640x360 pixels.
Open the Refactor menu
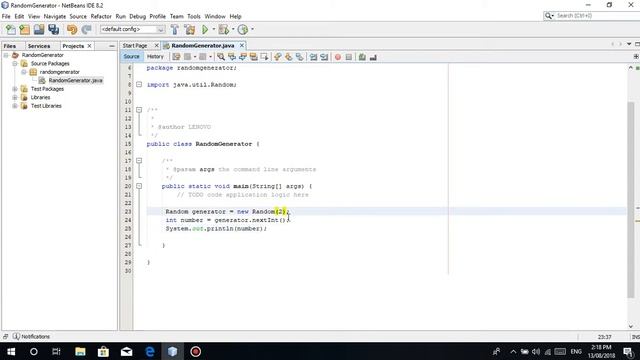101,16
